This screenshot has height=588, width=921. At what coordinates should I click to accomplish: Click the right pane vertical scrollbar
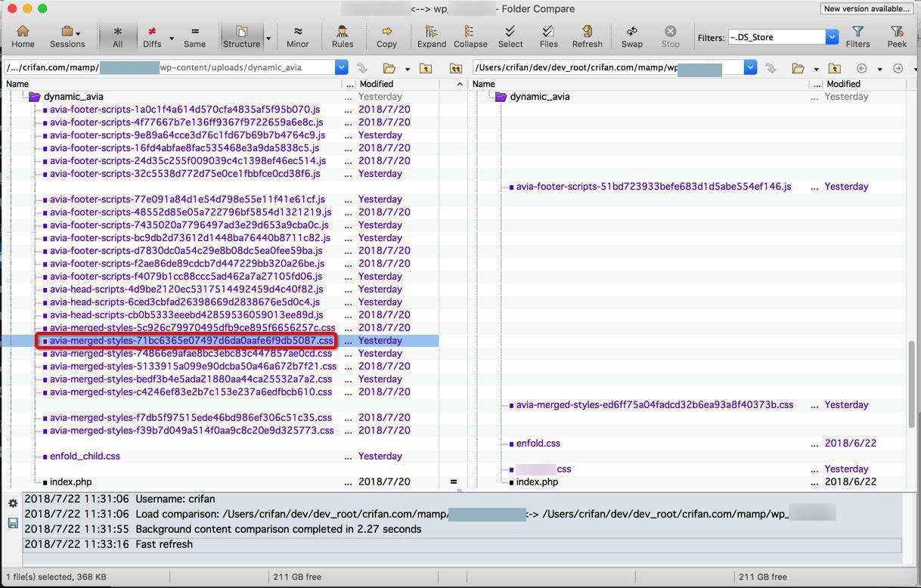click(911, 385)
